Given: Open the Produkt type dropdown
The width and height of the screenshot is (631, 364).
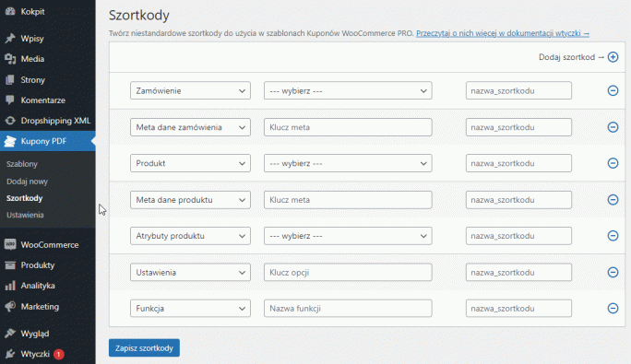Looking at the screenshot, I should [x=190, y=163].
